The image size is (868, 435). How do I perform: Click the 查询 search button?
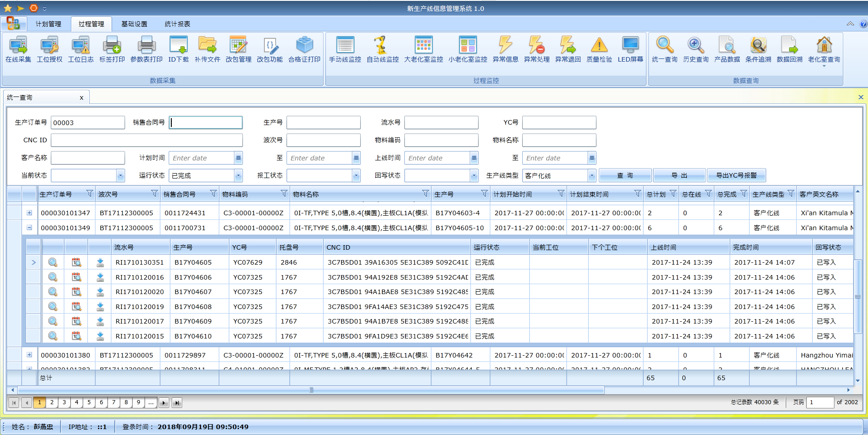pos(625,175)
